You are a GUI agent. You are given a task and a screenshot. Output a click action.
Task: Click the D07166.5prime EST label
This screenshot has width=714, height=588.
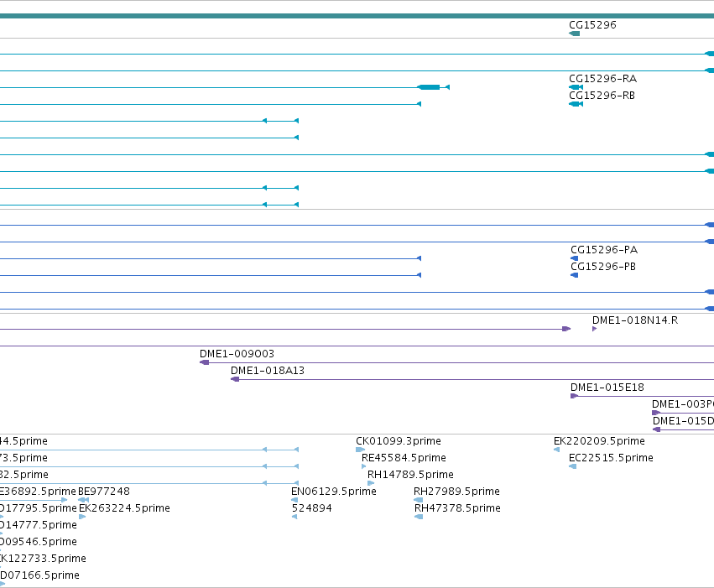click(39, 575)
